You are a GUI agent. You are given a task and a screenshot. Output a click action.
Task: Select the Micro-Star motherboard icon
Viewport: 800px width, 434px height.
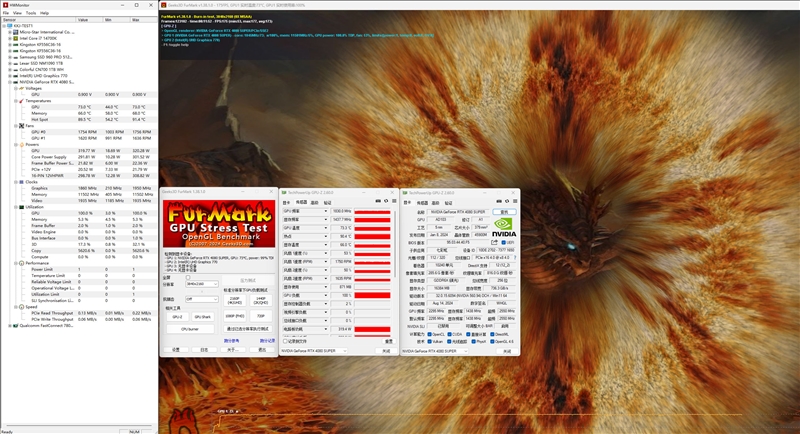click(x=16, y=32)
